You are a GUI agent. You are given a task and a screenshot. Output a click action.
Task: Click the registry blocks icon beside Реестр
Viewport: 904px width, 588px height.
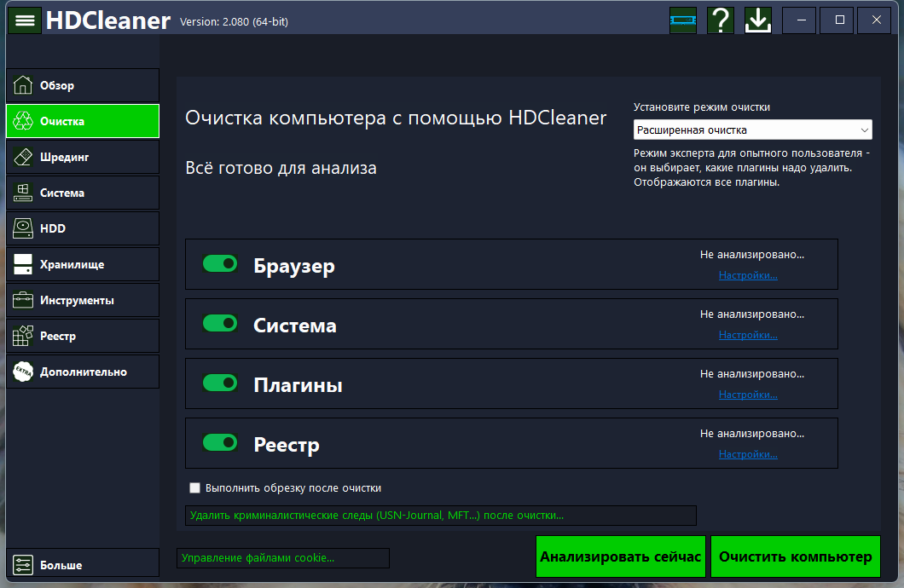(x=23, y=336)
